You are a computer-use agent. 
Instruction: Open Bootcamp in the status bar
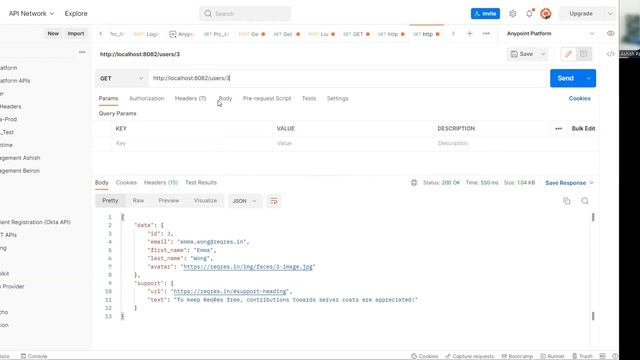[517, 356]
